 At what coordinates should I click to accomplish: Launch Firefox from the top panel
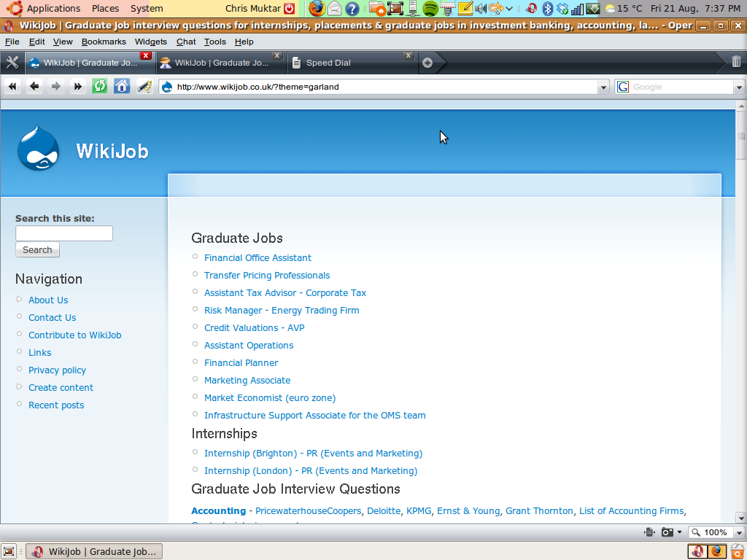point(317,8)
